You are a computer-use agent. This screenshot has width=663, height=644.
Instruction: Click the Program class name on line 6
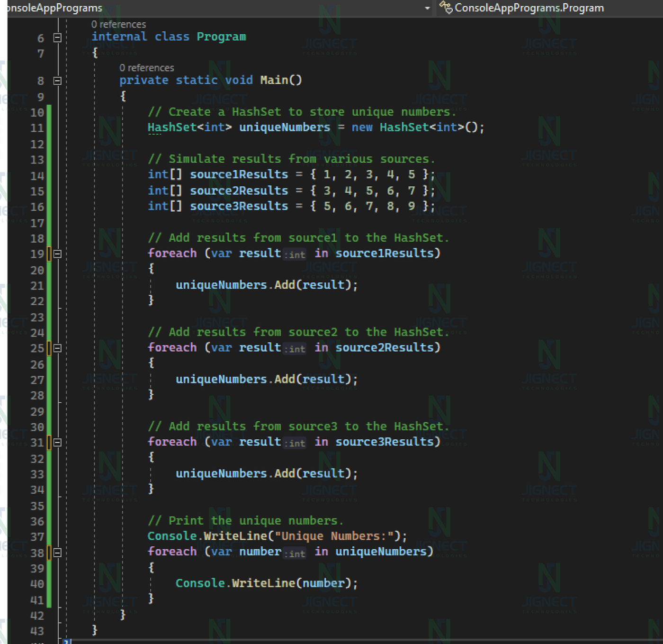point(221,37)
